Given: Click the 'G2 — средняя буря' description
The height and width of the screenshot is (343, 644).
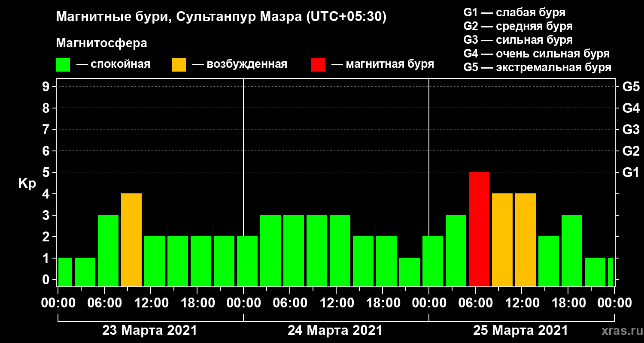Looking at the screenshot, I should pyautogui.click(x=518, y=26).
